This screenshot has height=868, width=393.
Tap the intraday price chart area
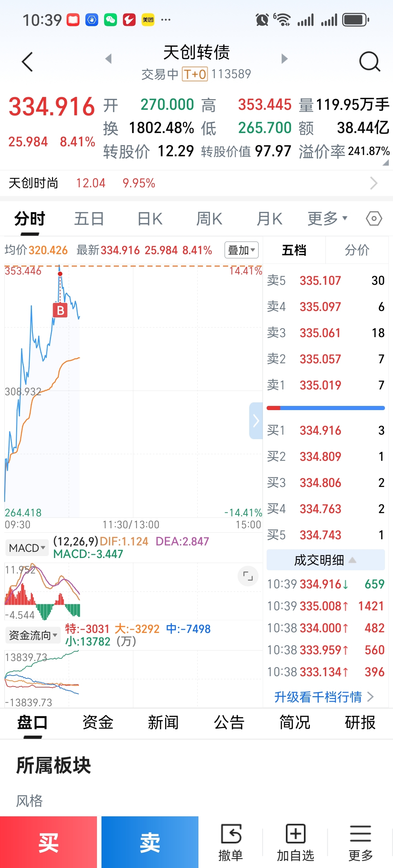point(133,391)
